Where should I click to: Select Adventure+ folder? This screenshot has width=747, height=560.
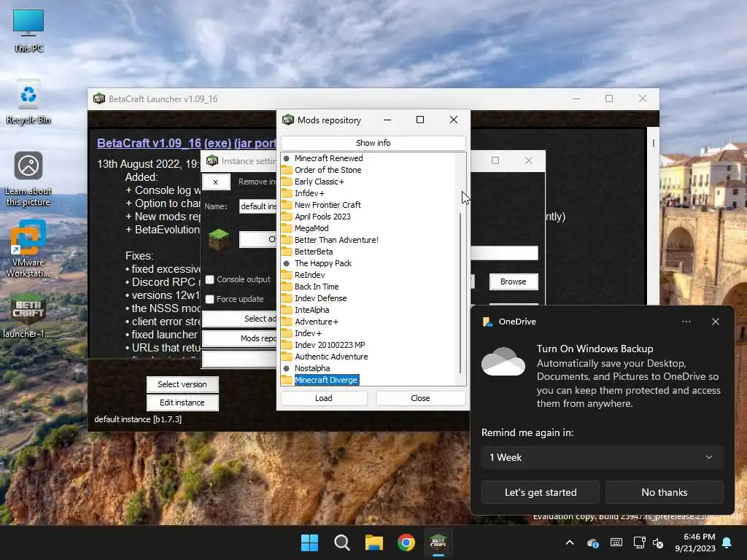(316, 322)
